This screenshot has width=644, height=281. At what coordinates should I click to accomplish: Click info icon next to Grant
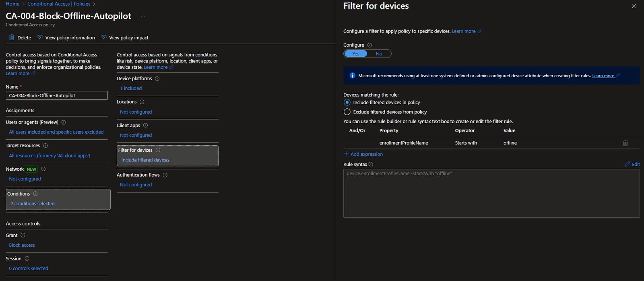tap(23, 235)
